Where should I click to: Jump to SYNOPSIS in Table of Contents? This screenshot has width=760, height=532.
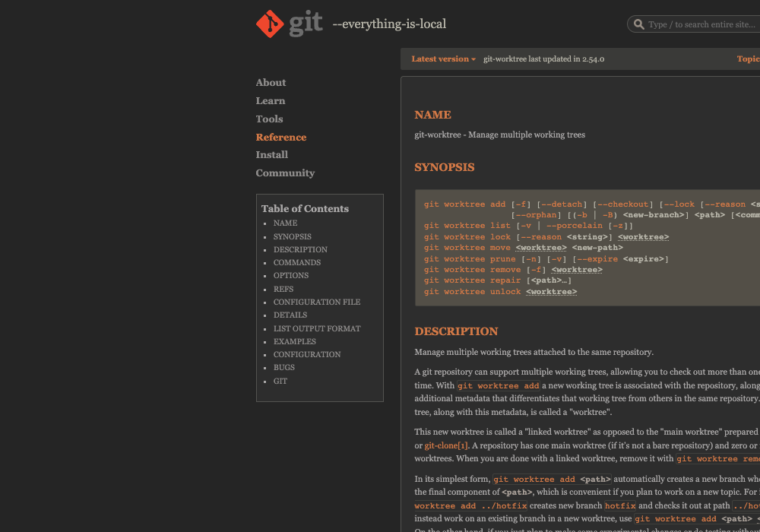click(x=293, y=236)
